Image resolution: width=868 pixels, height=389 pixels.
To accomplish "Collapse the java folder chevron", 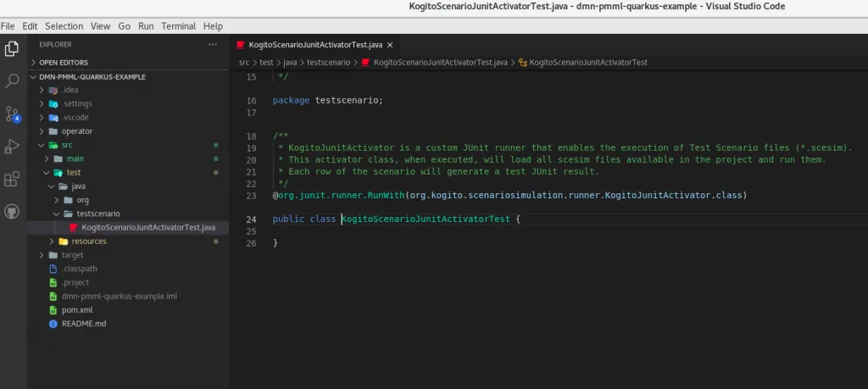I will [52, 186].
